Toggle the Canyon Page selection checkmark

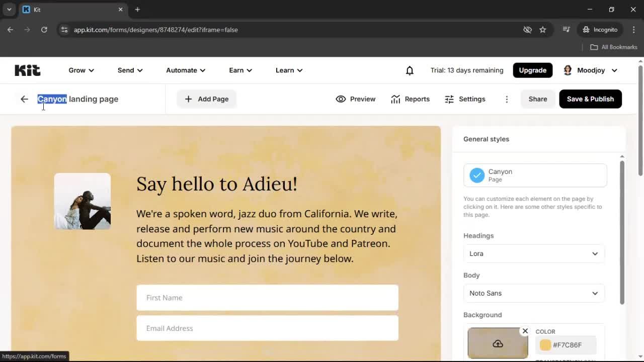pyautogui.click(x=477, y=175)
